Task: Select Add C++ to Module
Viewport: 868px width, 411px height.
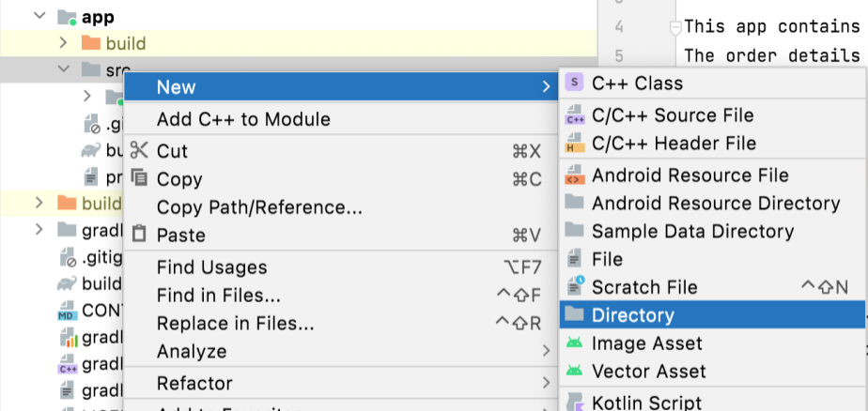Action: [243, 119]
